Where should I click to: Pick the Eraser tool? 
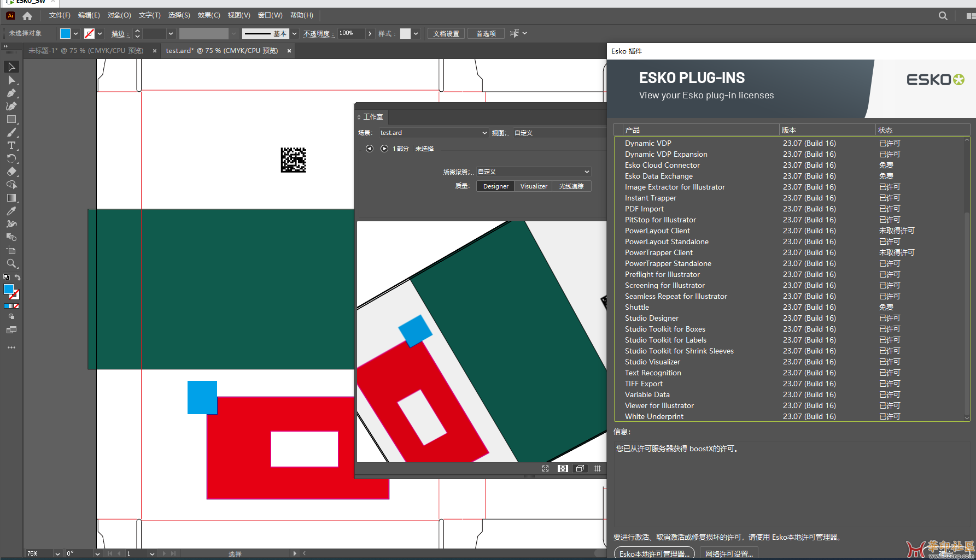(11, 172)
